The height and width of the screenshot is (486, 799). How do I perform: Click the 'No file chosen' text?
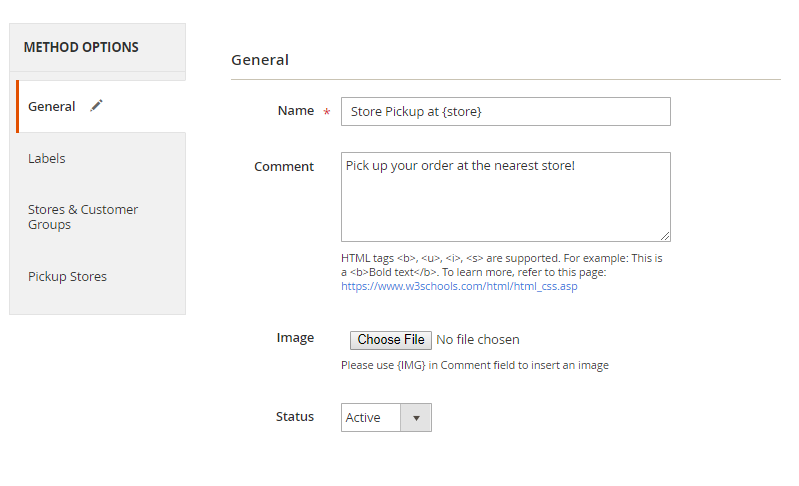click(x=478, y=340)
